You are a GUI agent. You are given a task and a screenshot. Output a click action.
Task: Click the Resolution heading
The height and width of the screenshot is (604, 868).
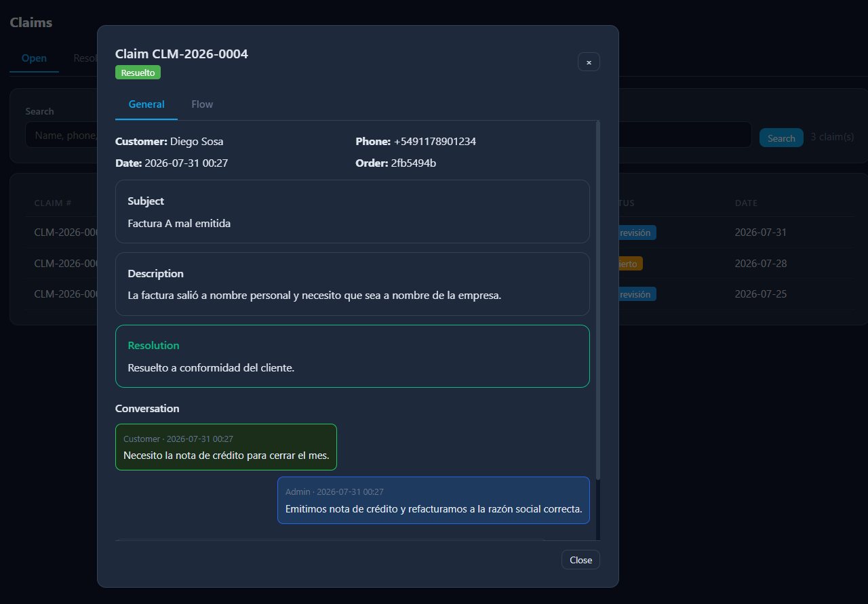(x=153, y=346)
